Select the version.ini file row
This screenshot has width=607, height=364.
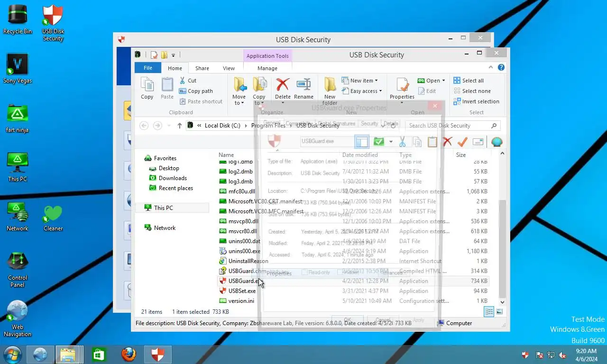coord(353,301)
